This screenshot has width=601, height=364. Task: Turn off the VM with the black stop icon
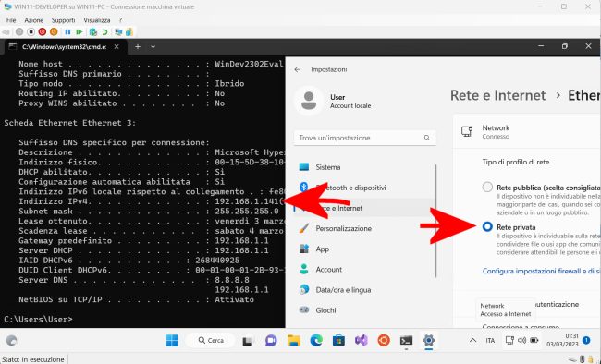point(31,31)
